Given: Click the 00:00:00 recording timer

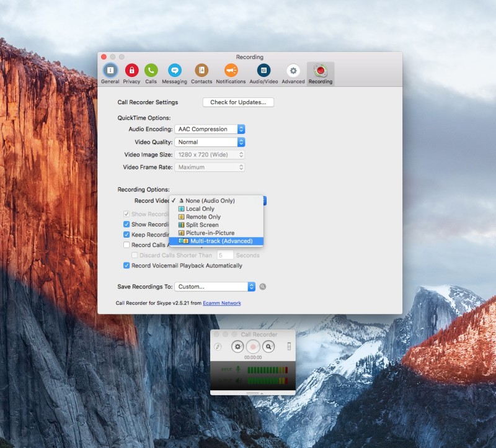Looking at the screenshot, I should click(x=253, y=357).
